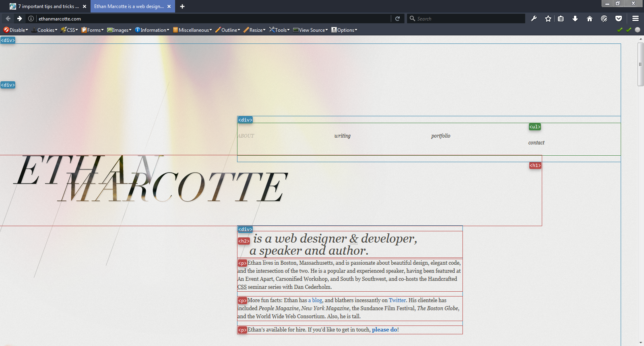Image resolution: width=644 pixels, height=346 pixels.
Task: Open the Cookies dropdown menu
Action: 44,30
